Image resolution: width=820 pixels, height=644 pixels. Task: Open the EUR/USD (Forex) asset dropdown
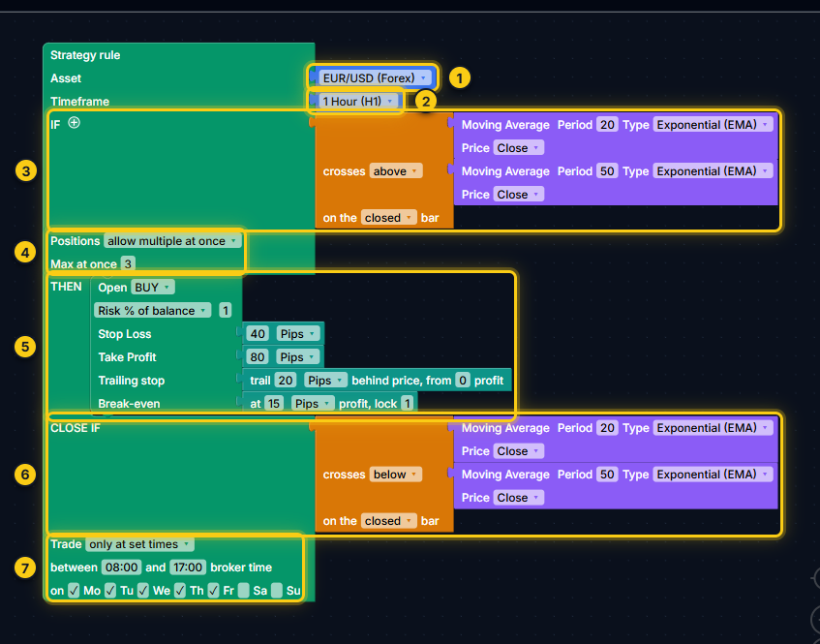pos(375,77)
